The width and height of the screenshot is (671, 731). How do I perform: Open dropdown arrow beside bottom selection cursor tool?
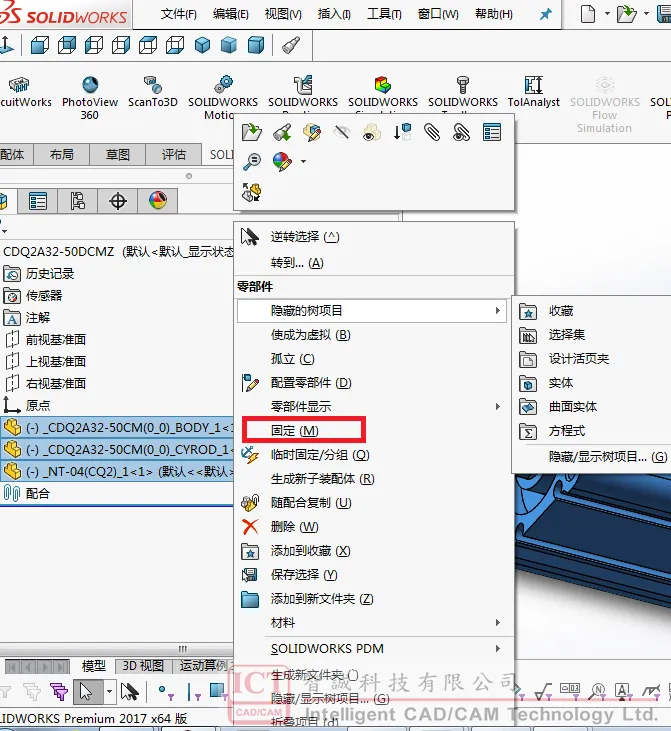(109, 691)
